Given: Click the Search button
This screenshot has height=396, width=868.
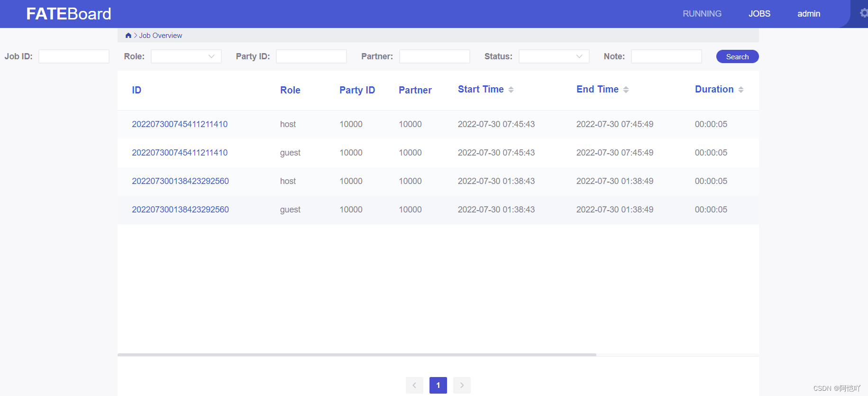Looking at the screenshot, I should (x=738, y=56).
